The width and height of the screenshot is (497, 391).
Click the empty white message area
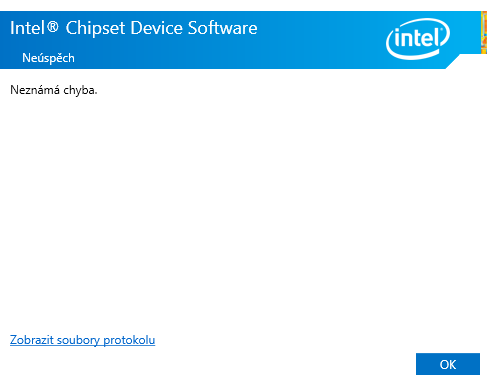[247, 207]
